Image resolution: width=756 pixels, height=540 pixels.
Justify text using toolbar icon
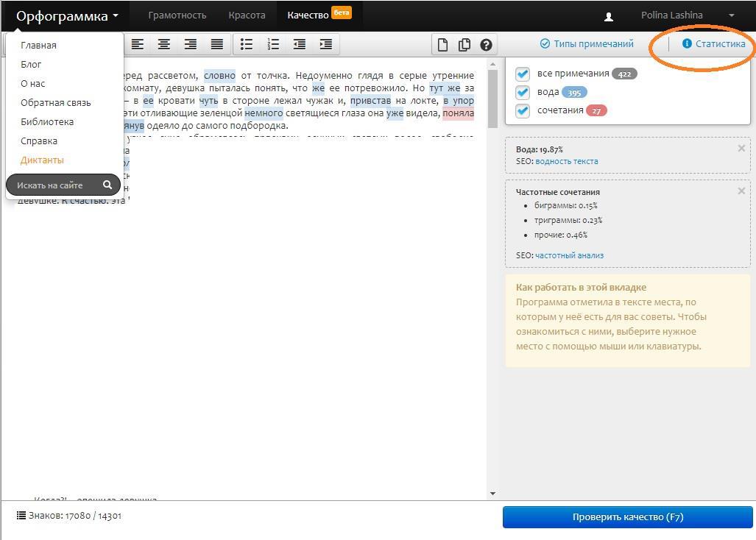(x=217, y=44)
